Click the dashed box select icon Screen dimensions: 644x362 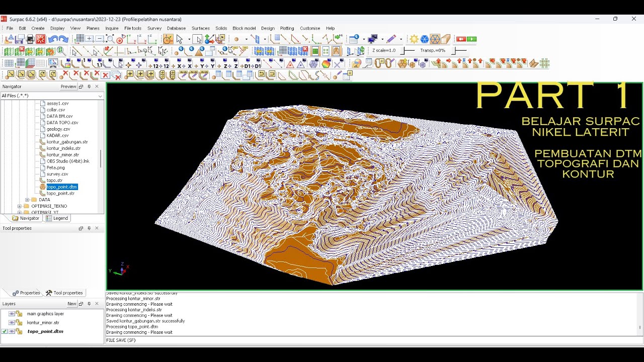[x=197, y=39]
